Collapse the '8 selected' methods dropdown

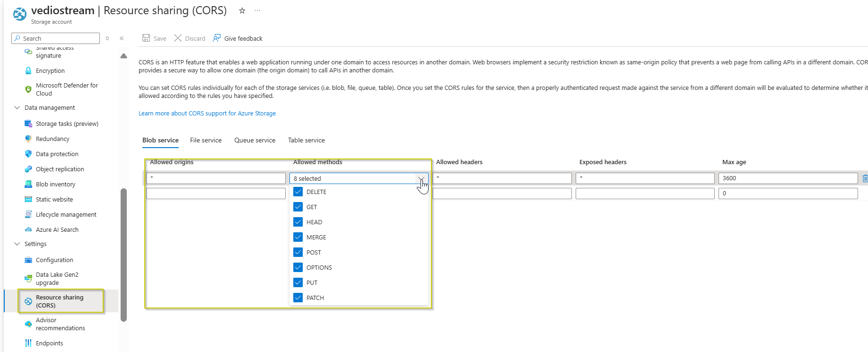359,178
